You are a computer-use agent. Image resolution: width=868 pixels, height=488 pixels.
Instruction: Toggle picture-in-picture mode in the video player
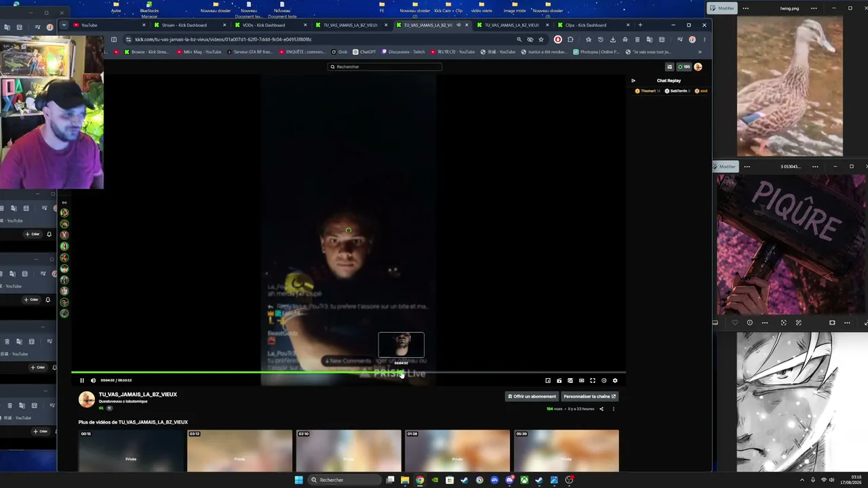(548, 380)
